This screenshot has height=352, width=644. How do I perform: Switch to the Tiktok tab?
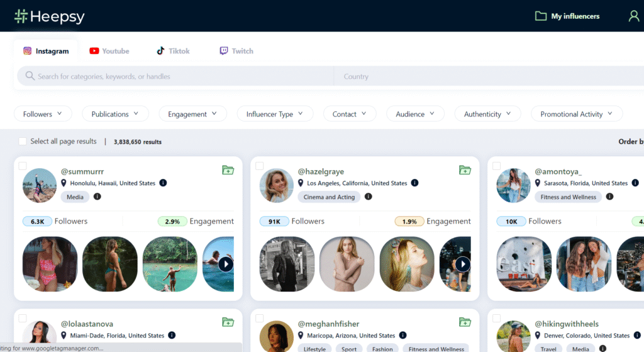(x=173, y=51)
